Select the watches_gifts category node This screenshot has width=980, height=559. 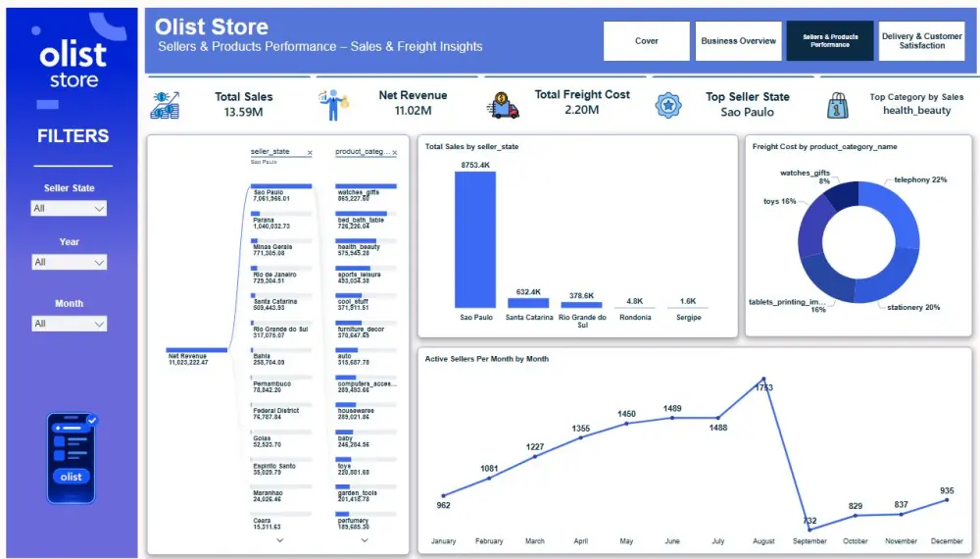point(367,193)
